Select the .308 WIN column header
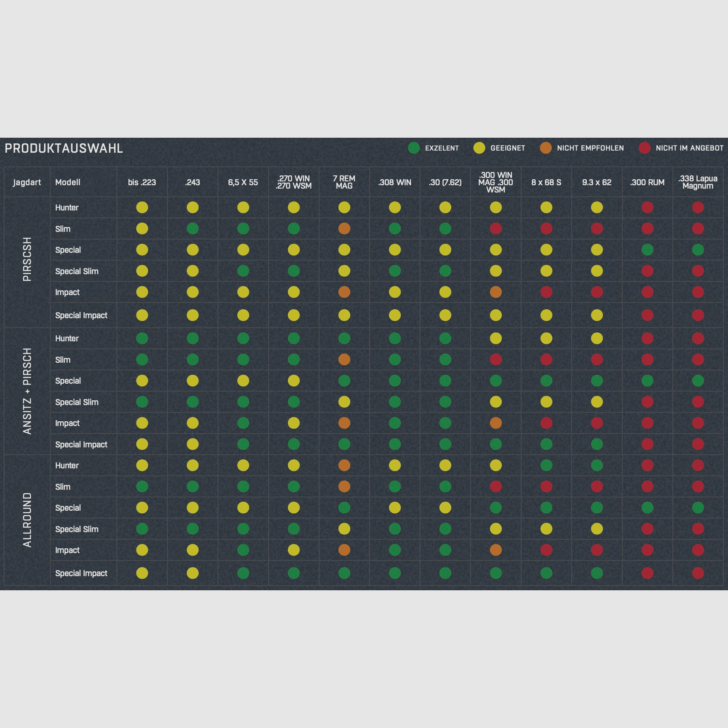The width and height of the screenshot is (728, 728). click(x=394, y=182)
